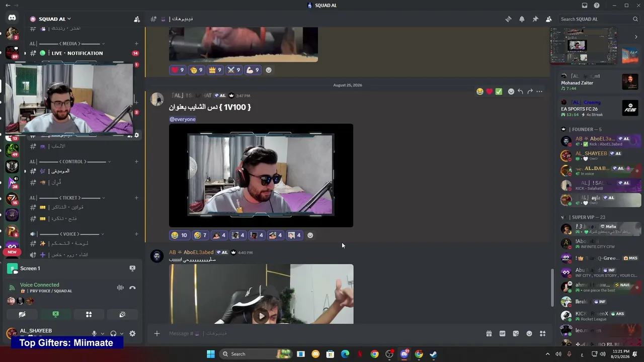Join the لوحة التحكم voice channel

coord(83,243)
